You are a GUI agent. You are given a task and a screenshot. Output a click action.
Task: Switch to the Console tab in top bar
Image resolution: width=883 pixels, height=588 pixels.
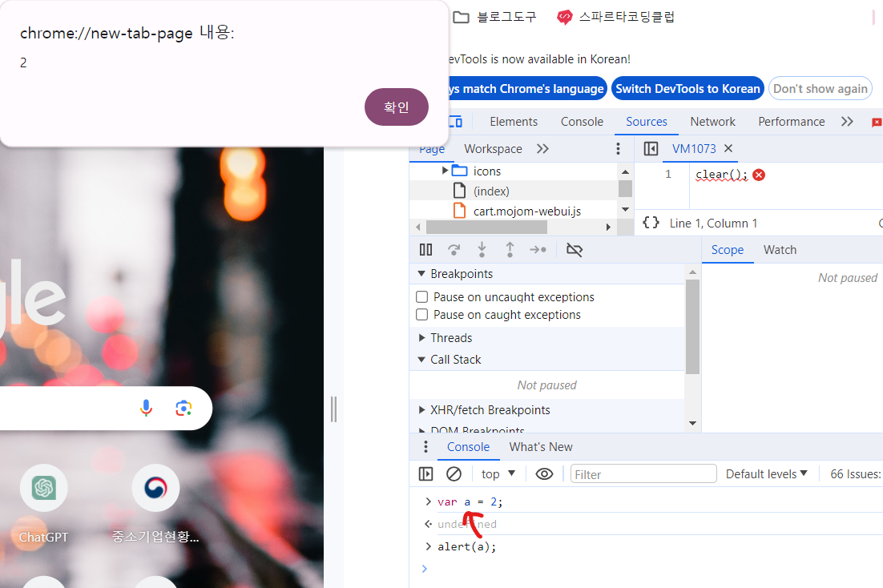[x=582, y=122]
